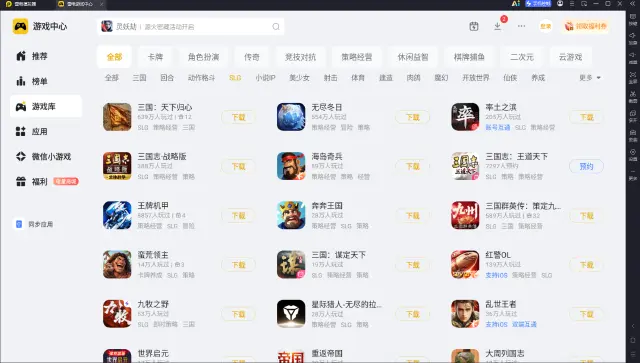Open 奔奔王国 game title
The width and height of the screenshot is (640, 363).
[x=327, y=205]
